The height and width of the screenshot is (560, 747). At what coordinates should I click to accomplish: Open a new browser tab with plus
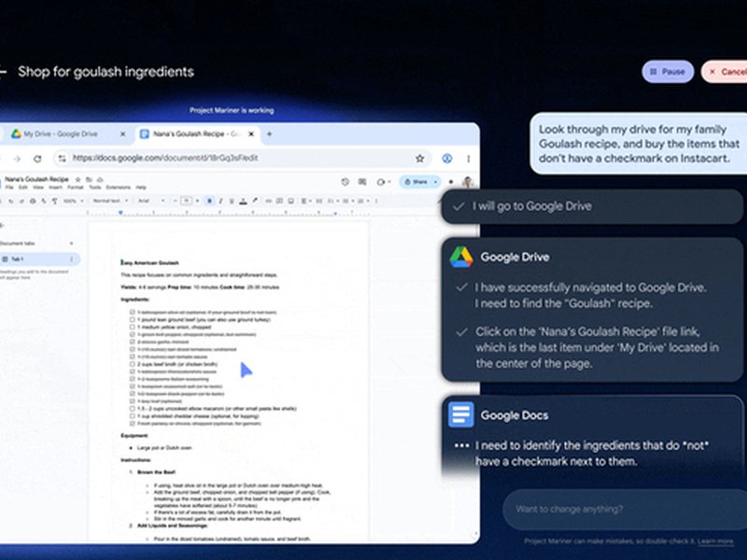(x=269, y=133)
